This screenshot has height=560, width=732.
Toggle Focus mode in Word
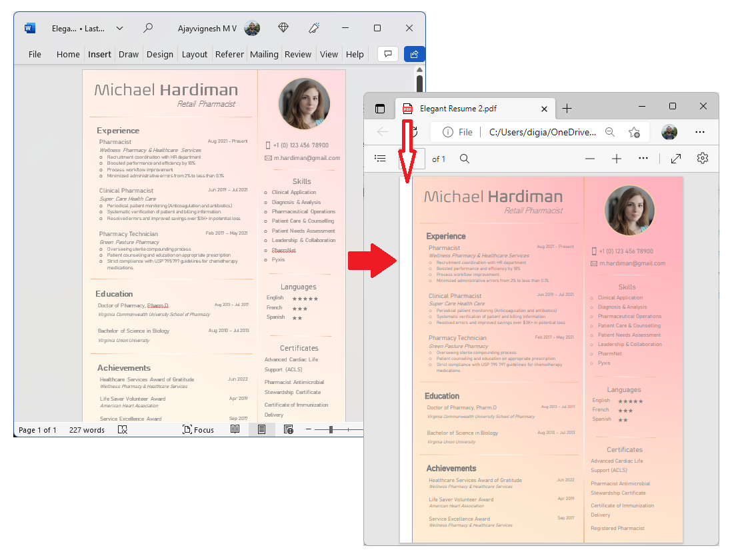tap(199, 430)
